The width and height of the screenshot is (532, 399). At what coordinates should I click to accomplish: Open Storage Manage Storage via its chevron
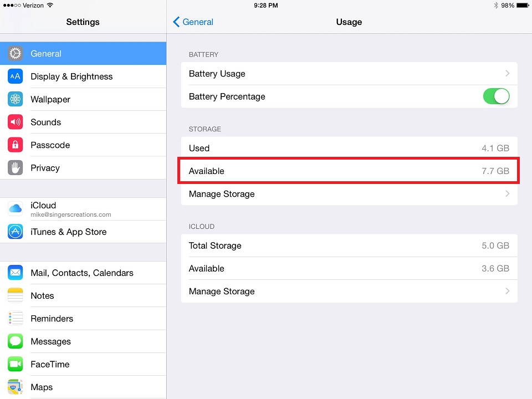[507, 194]
